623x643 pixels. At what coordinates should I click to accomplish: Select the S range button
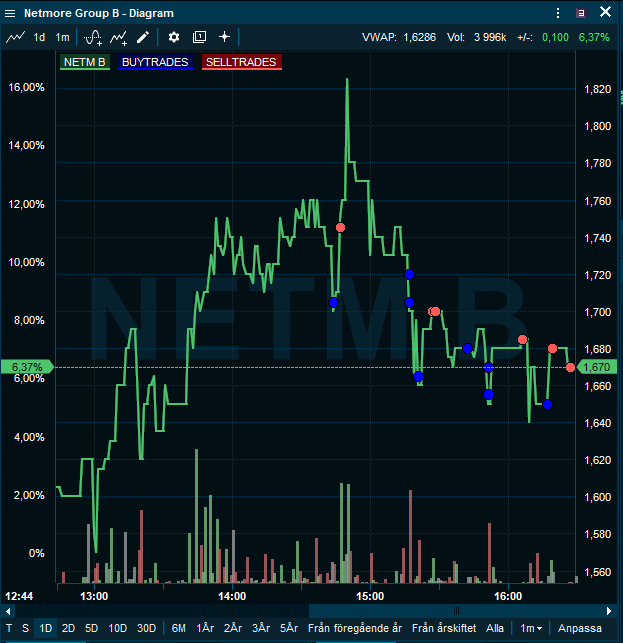click(x=25, y=628)
